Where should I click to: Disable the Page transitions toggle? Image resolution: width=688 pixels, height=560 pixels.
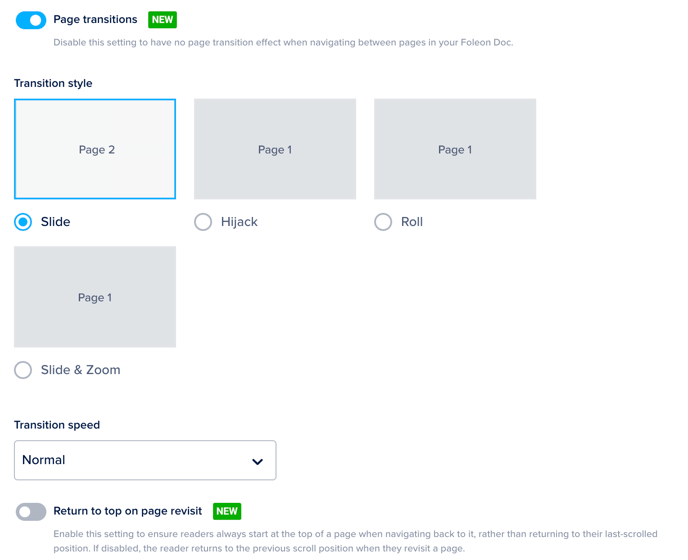[x=31, y=20]
